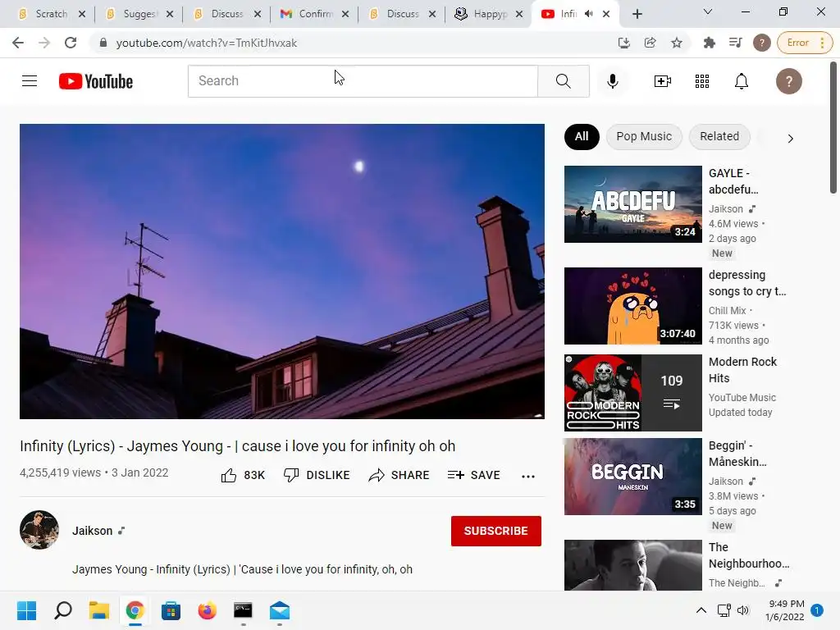Reload the page
This screenshot has width=840, height=630.
71,43
